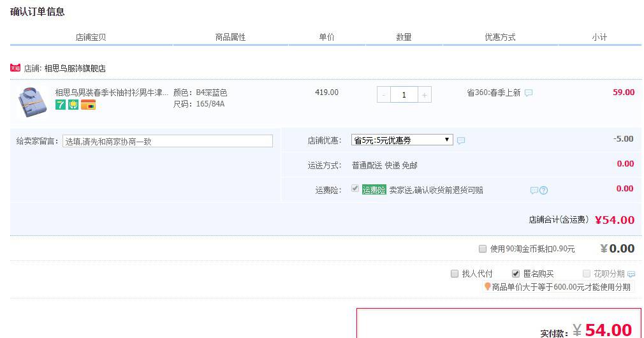
Task: Click the orange credit card badge icon
Action: (88, 105)
